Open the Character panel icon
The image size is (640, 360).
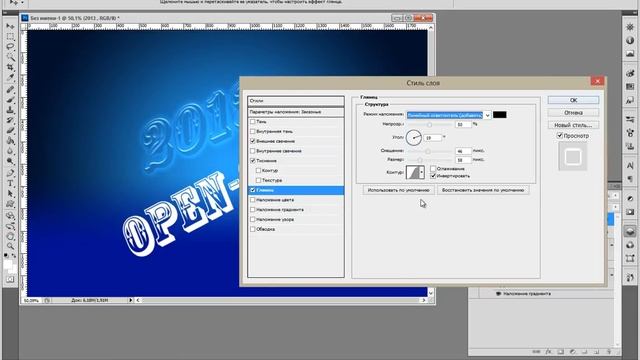[x=630, y=166]
